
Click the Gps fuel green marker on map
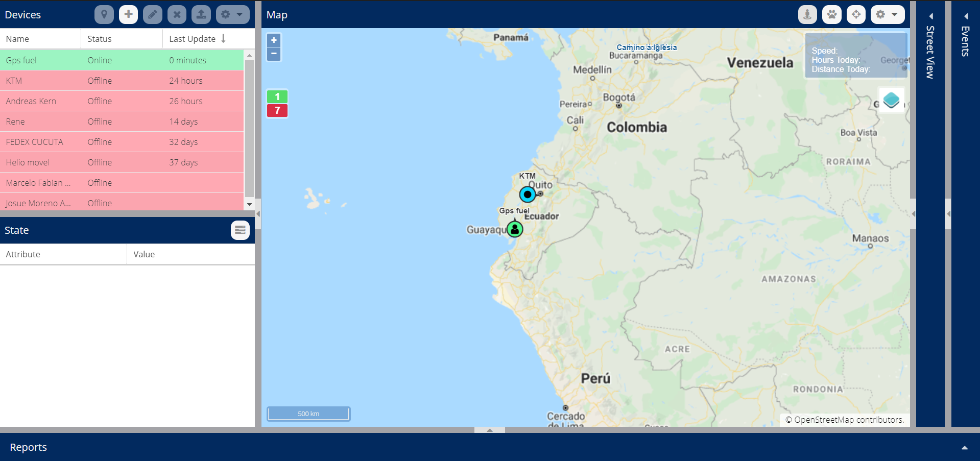[x=515, y=229]
